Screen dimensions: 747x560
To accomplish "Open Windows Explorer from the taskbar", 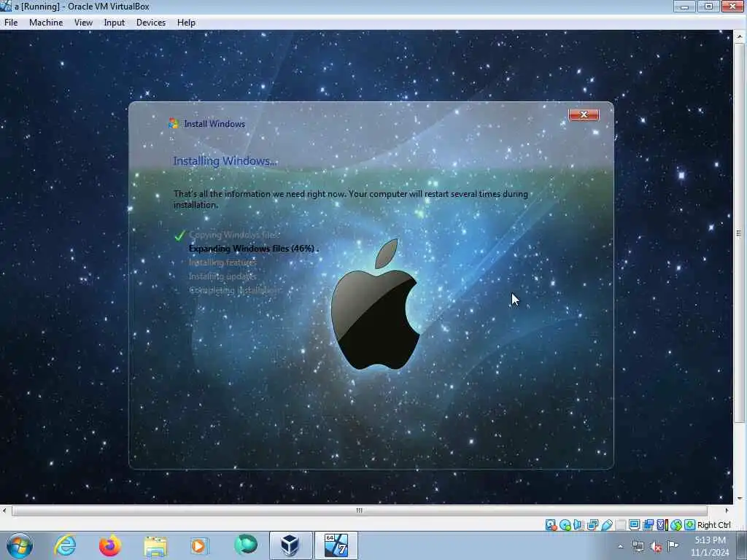I will [155, 546].
